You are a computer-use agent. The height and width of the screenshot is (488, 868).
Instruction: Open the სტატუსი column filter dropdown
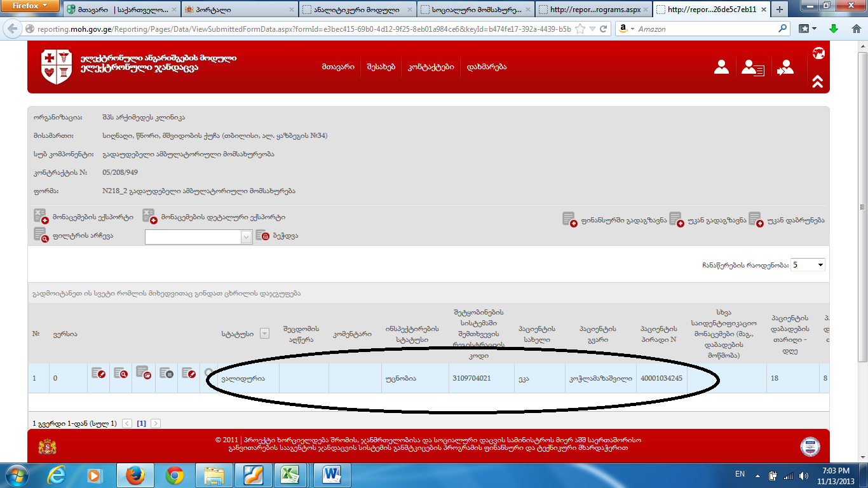(265, 334)
